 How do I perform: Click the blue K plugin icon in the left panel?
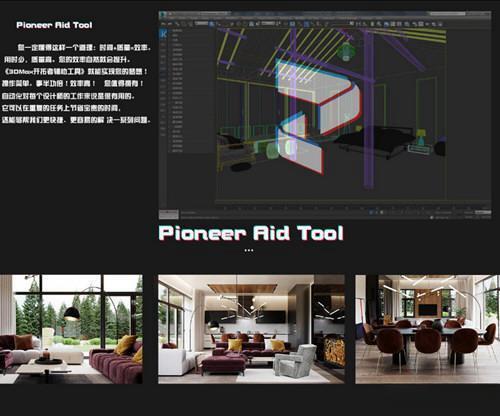[x=163, y=34]
